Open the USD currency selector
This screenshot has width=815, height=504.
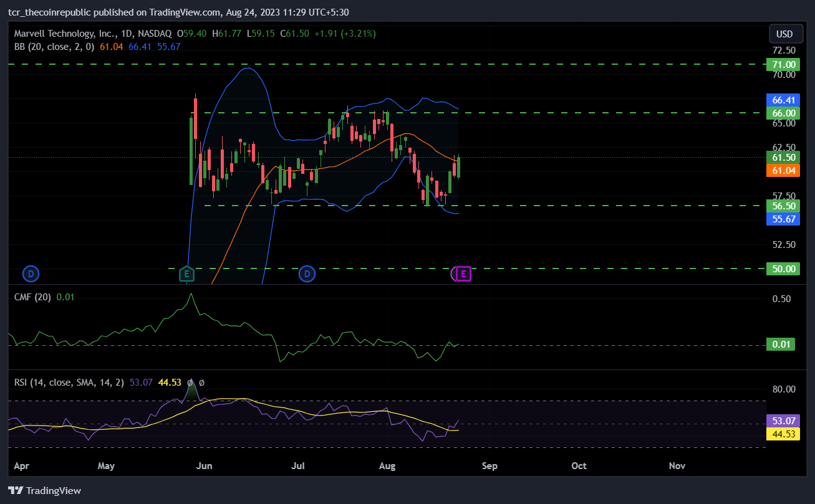(x=784, y=34)
